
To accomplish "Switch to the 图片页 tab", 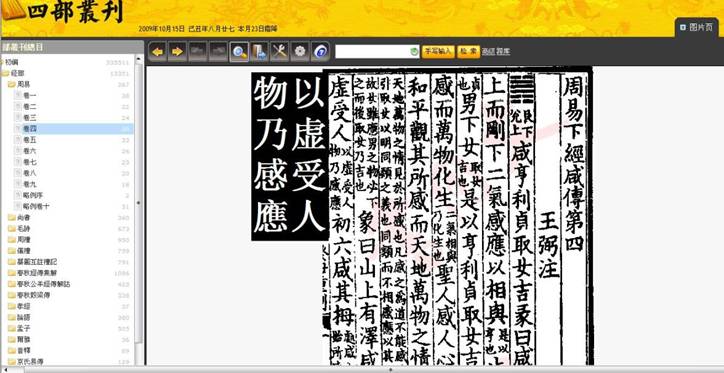I will click(x=697, y=28).
